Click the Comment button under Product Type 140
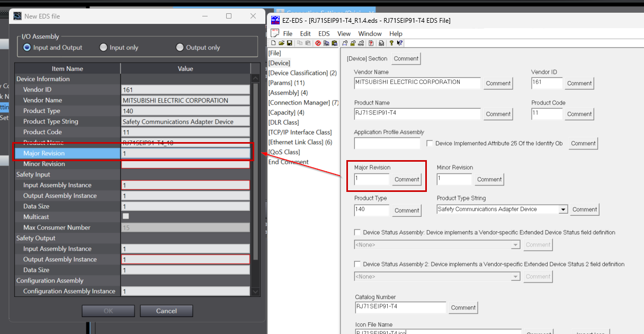This screenshot has height=334, width=644. pyautogui.click(x=407, y=210)
